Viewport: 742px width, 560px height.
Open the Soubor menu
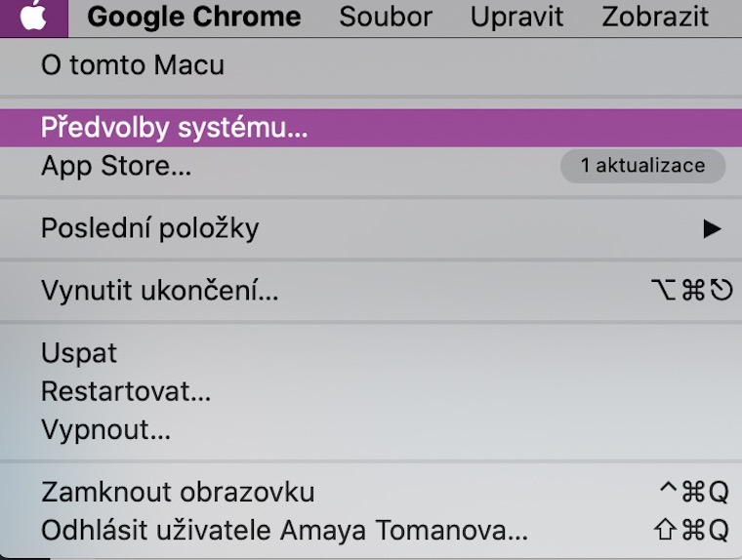point(385,17)
